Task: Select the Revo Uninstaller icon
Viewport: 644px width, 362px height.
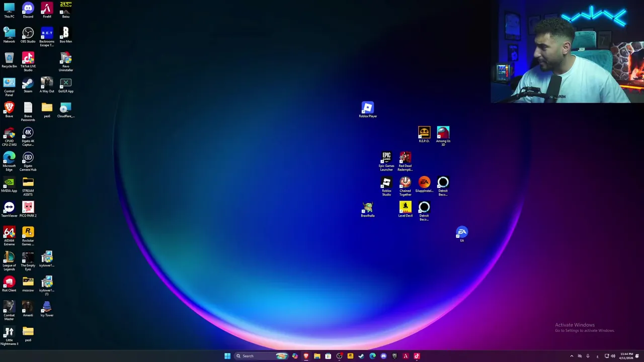Action: tap(66, 62)
